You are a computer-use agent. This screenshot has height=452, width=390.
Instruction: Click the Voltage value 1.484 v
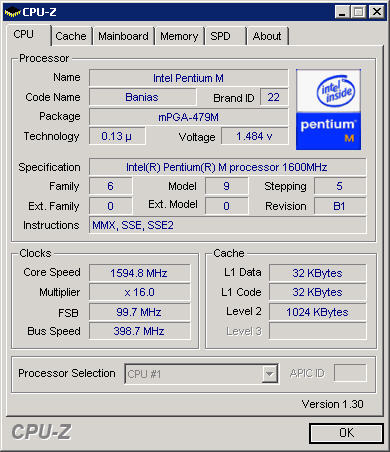pos(254,136)
